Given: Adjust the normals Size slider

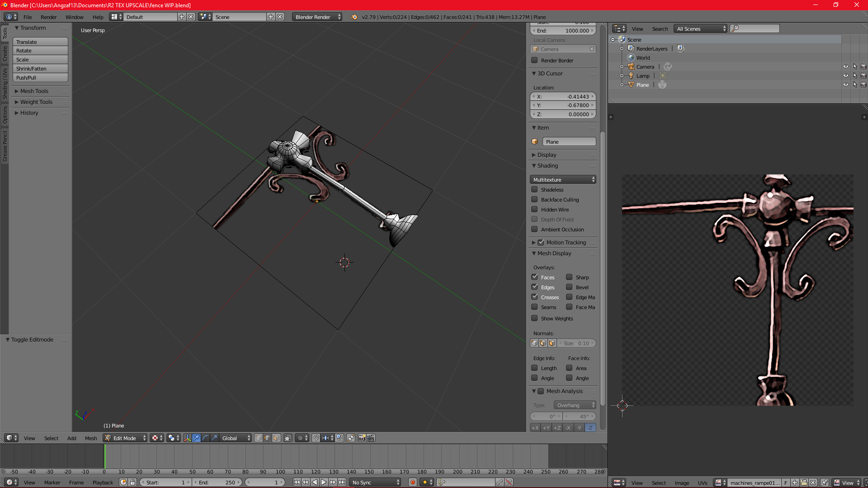Looking at the screenshot, I should tap(577, 343).
